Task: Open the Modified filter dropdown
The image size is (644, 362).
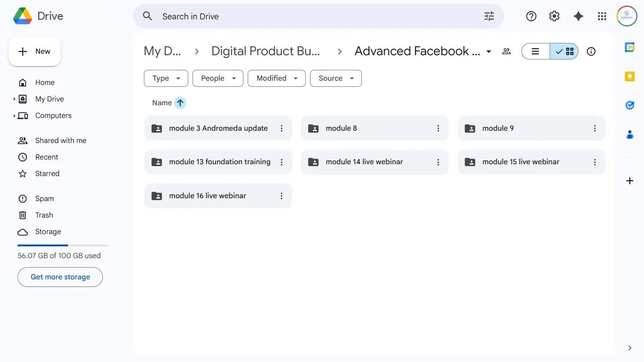Action: pos(276,78)
